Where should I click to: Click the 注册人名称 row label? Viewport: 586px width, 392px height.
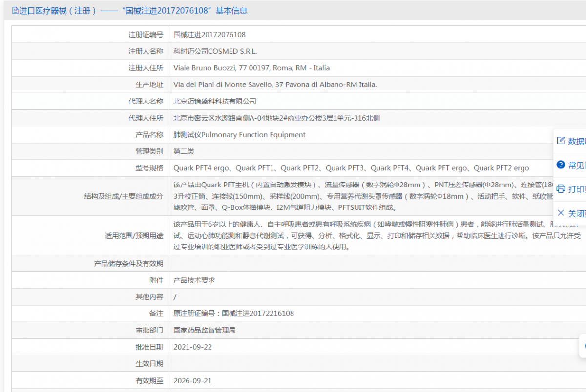click(x=146, y=51)
